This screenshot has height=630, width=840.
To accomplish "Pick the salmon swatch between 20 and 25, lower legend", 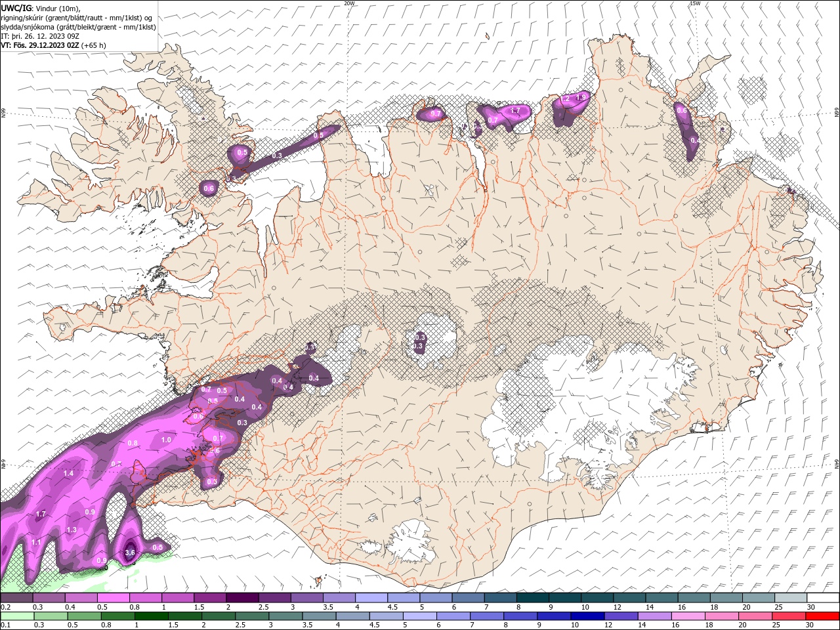I will (756, 616).
